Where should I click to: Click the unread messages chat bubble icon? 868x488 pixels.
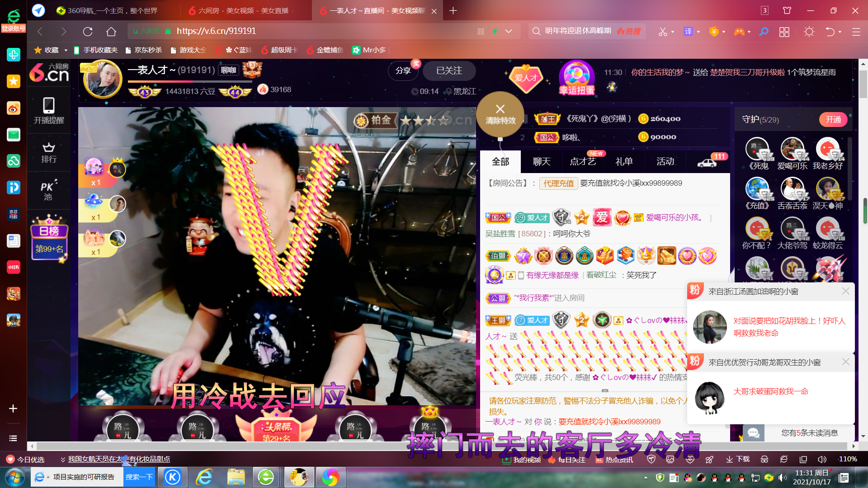pos(753,433)
